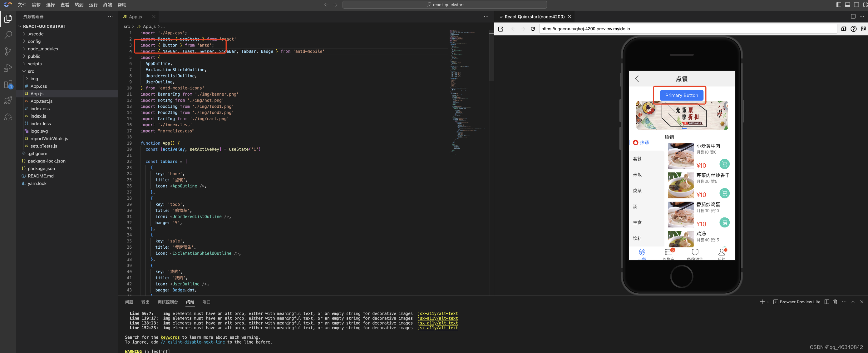Add 芹菜肉丝炒香干 to cart
The image size is (868, 353).
pyautogui.click(x=724, y=193)
